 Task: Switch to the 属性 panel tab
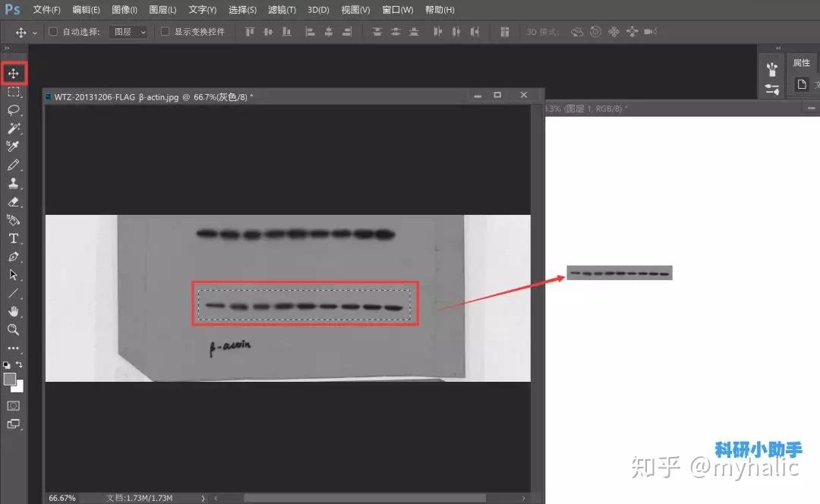point(801,62)
